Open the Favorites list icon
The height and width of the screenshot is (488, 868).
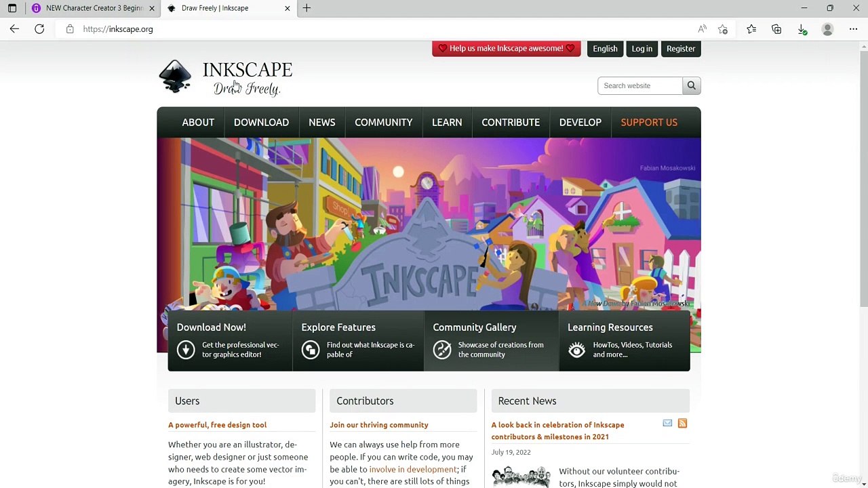(751, 29)
